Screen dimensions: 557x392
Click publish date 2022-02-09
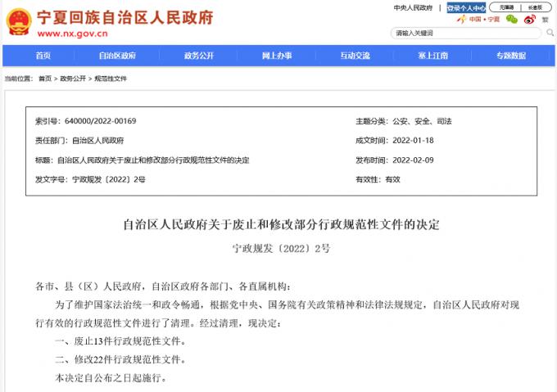click(413, 160)
